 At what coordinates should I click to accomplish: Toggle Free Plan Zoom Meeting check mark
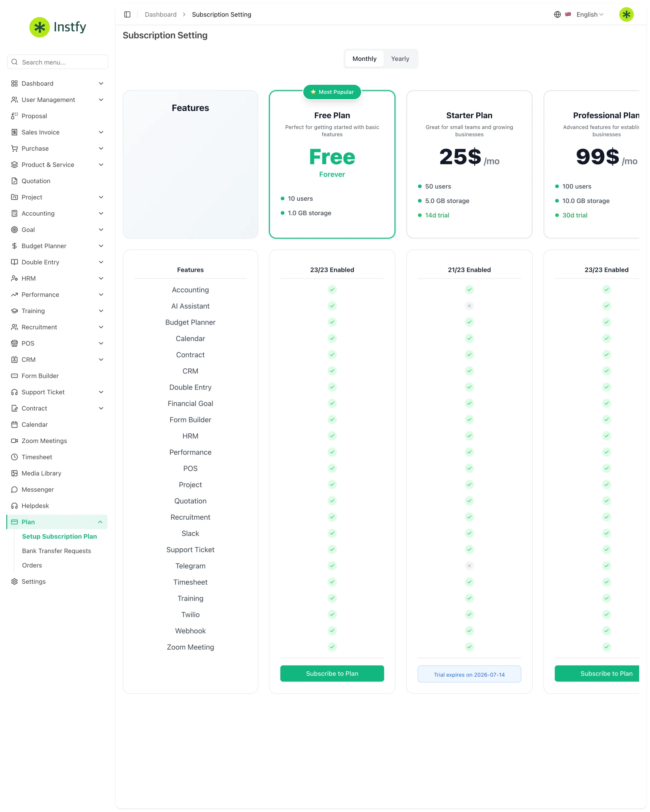click(x=332, y=647)
